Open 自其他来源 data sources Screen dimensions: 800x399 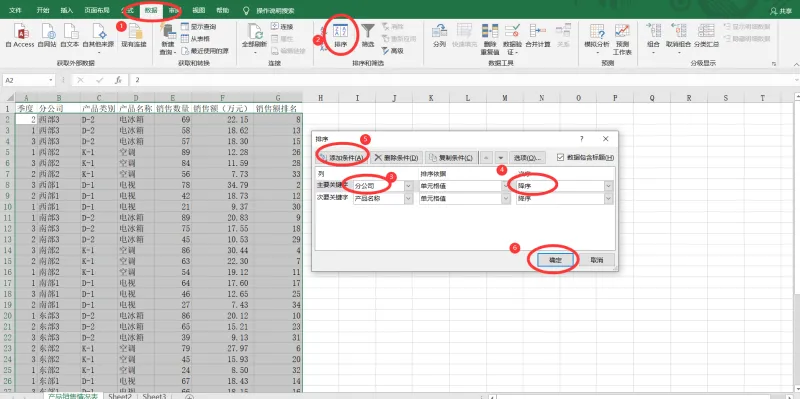coord(98,38)
